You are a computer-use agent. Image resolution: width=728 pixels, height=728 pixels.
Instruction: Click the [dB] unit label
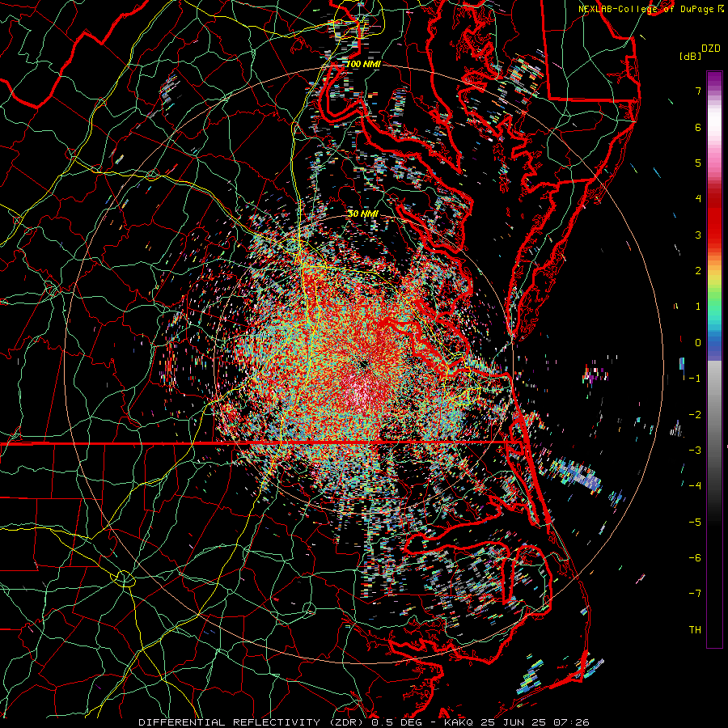[690, 56]
